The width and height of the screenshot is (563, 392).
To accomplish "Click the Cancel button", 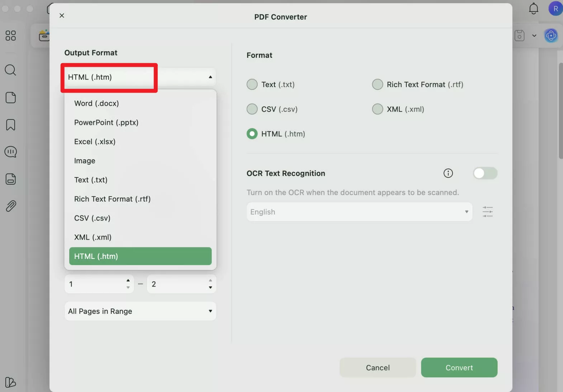I will tap(378, 368).
